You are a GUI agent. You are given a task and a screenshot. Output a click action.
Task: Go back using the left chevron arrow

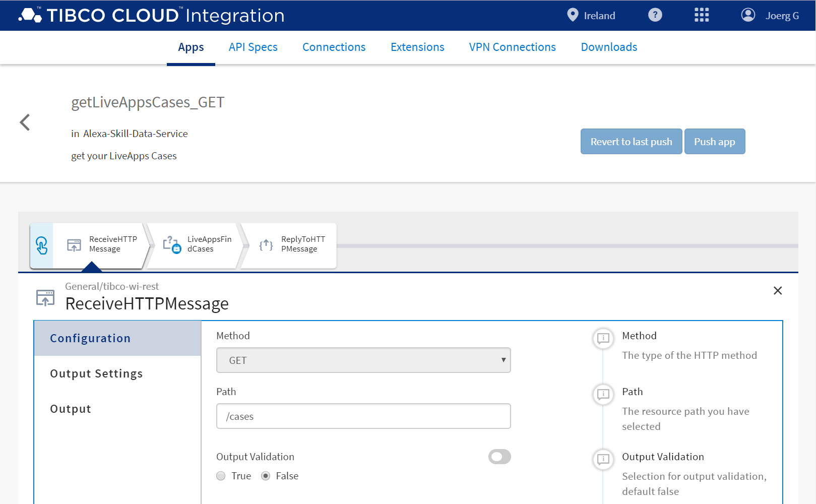(x=25, y=122)
